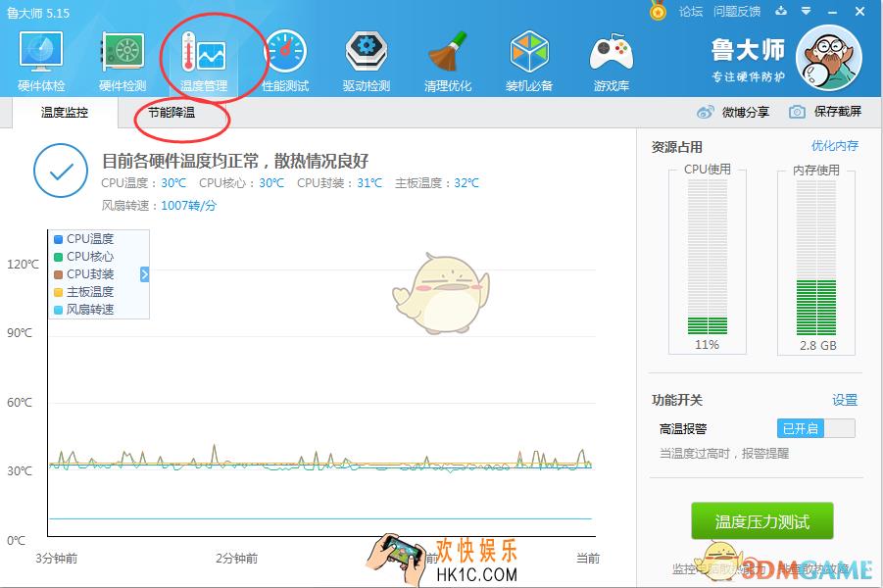This screenshot has height=588, width=883.
Task: Click 2分钟前 time axis label
Action: (x=236, y=559)
